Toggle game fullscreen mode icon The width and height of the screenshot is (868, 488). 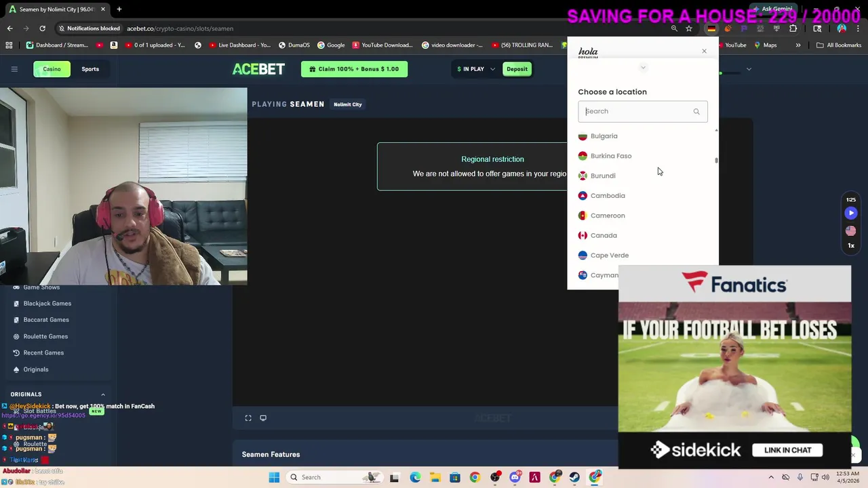[248, 418]
